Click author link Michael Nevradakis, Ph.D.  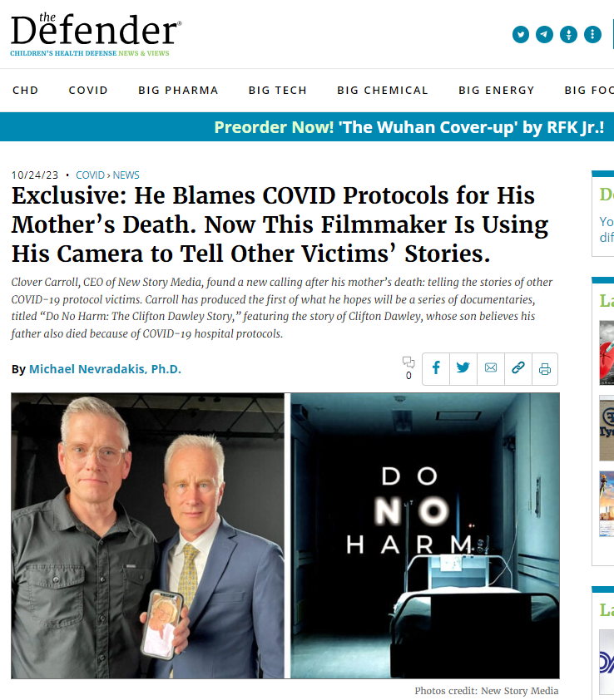pos(105,369)
